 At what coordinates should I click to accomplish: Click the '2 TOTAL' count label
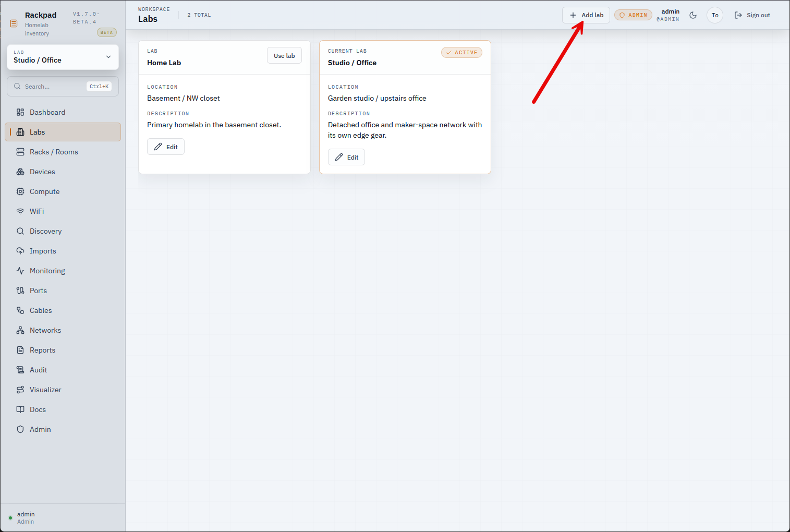[199, 15]
